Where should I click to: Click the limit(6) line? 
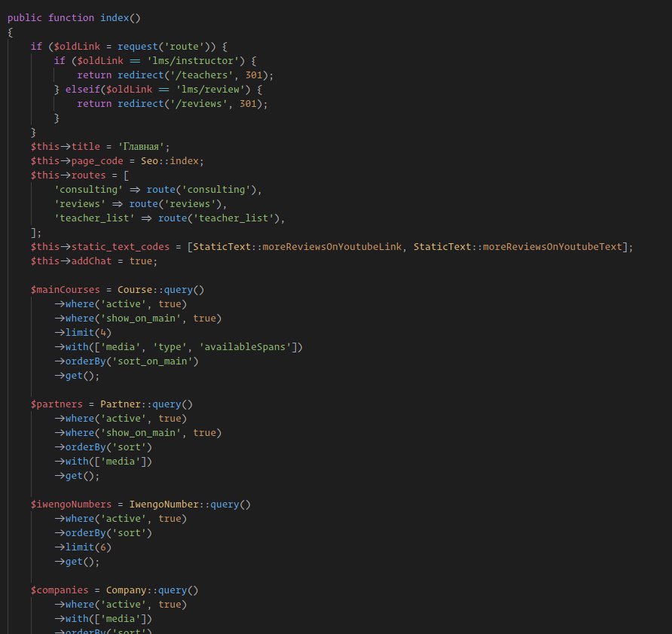coord(83,547)
